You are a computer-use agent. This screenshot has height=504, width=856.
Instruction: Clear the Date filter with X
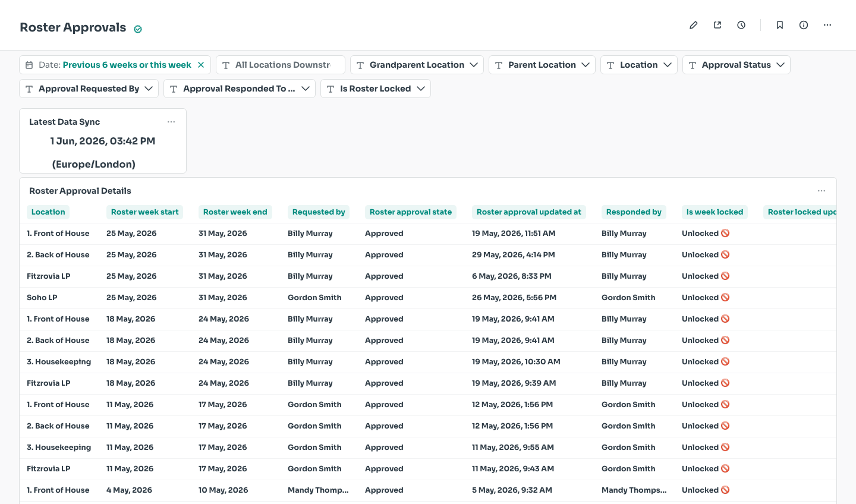pos(201,65)
